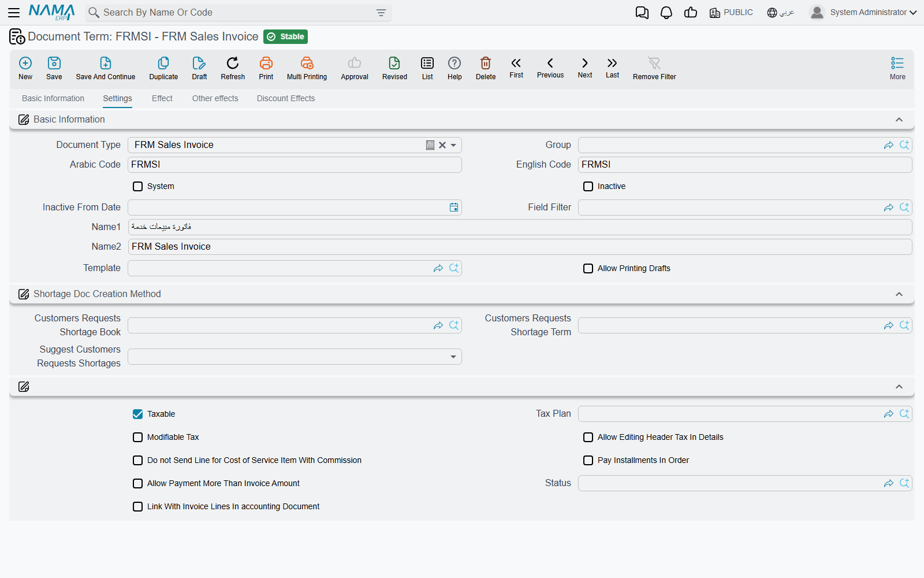Open notifications bell
The image size is (924, 578).
click(666, 13)
